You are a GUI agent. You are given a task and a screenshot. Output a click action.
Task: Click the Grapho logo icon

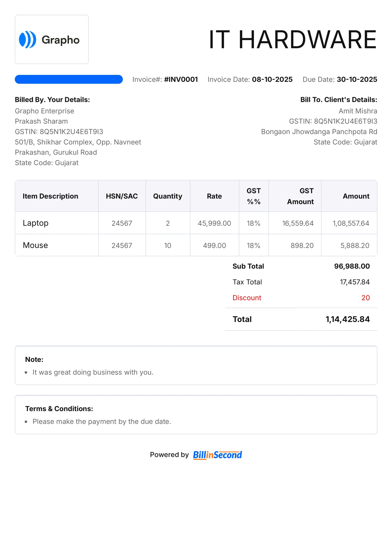tap(27, 40)
